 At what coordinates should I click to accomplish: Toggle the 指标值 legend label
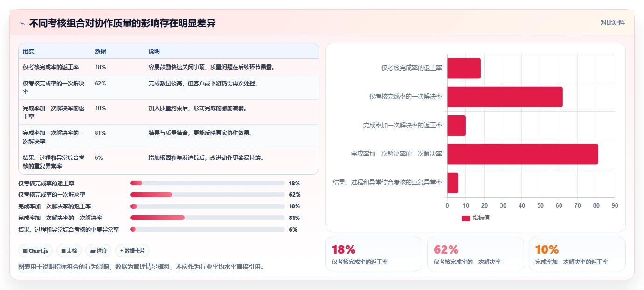pos(481,218)
